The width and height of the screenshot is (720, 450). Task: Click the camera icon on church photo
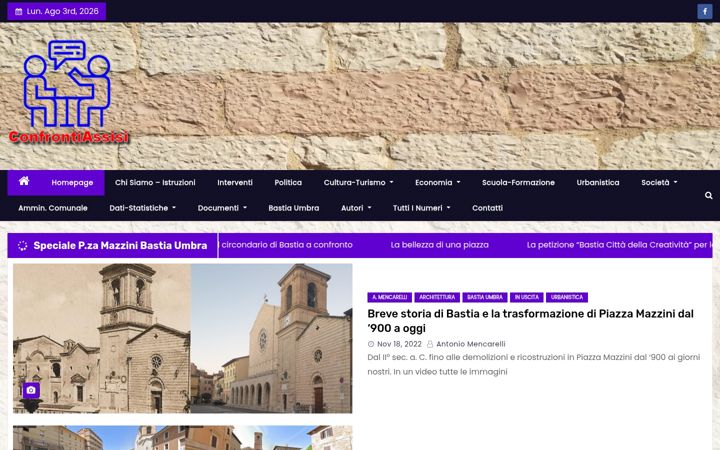point(31,390)
